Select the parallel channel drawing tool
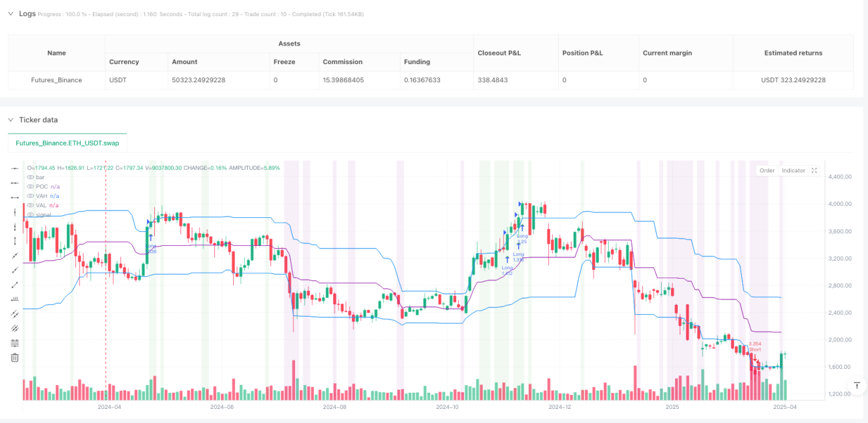Viewport: 868px width, 423px height. click(15, 313)
